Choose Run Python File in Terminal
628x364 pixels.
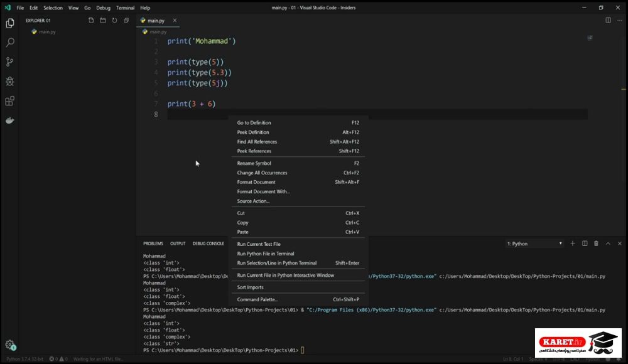point(298,254)
